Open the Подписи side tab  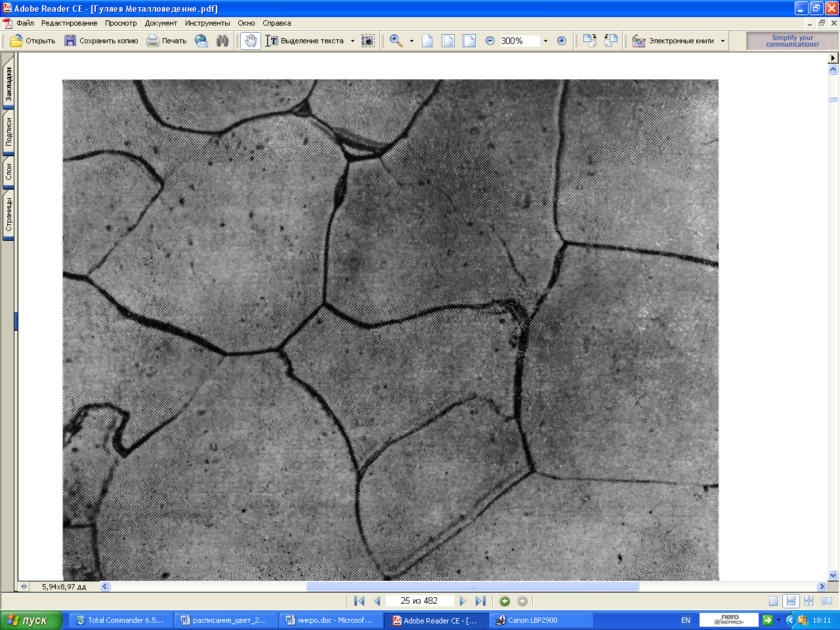9,132
